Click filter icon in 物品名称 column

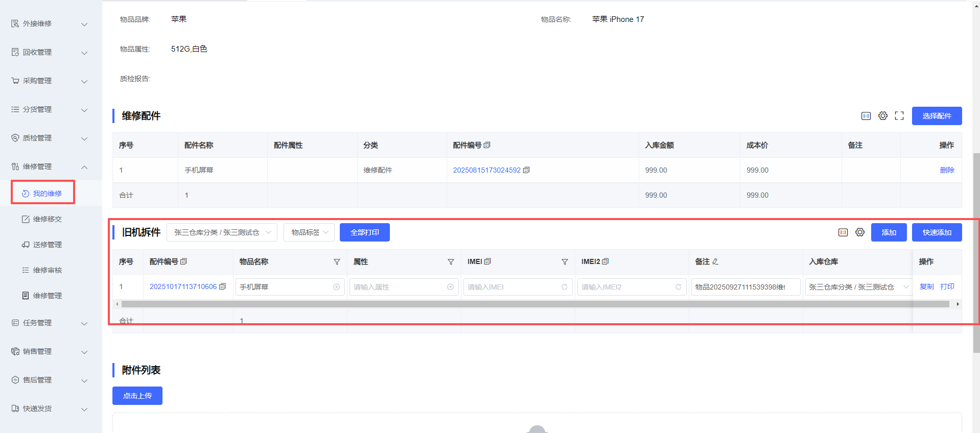point(337,262)
